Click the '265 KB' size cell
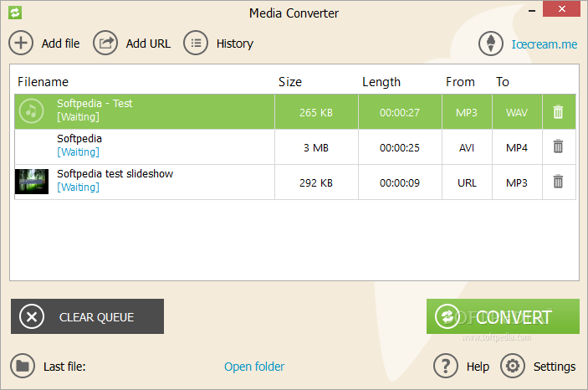Image resolution: width=588 pixels, height=390 pixels. pos(316,113)
